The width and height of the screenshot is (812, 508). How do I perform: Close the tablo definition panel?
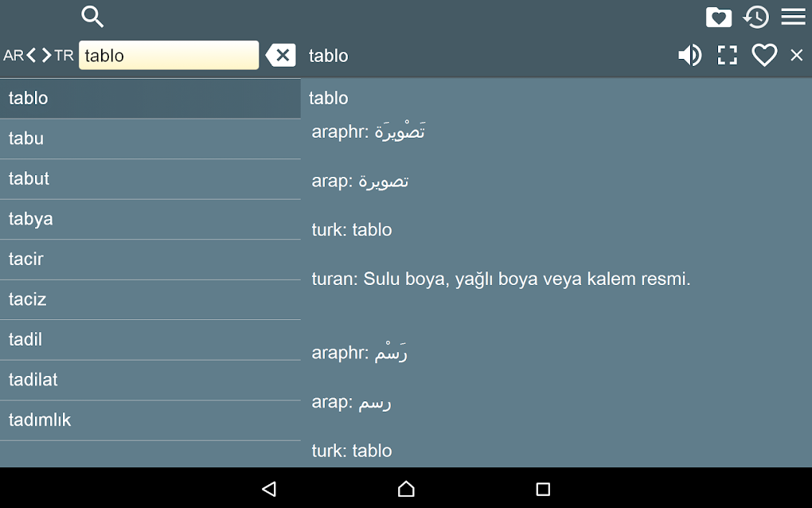(x=796, y=55)
